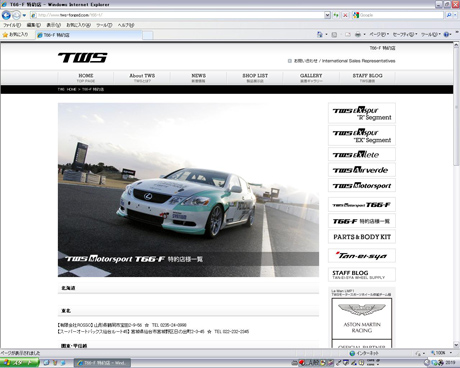This screenshot has width=460, height=368.
Task: Open the STAFF BLOG navigation item
Action: pyautogui.click(x=367, y=78)
